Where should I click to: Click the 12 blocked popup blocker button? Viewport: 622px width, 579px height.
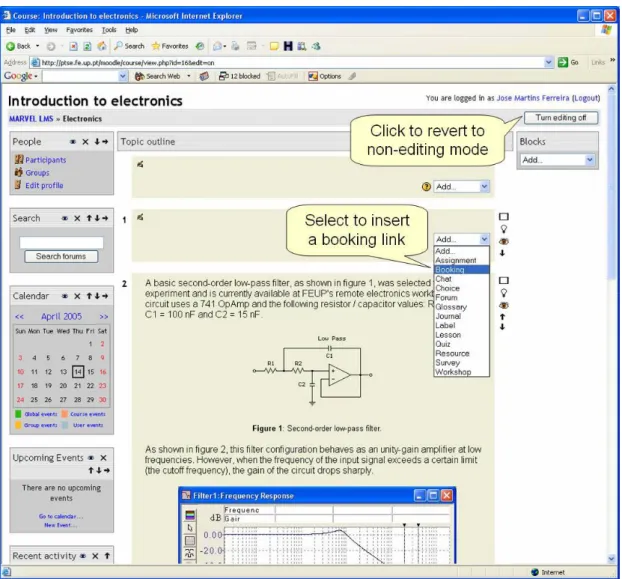240,76
